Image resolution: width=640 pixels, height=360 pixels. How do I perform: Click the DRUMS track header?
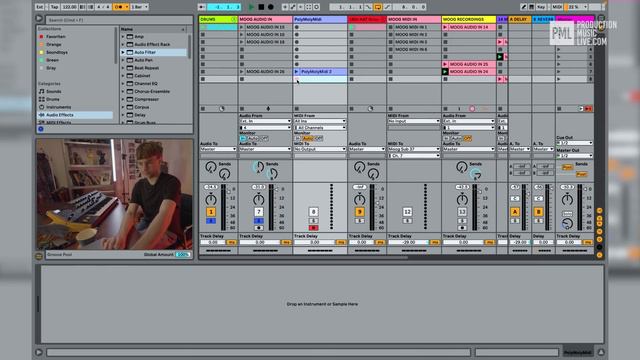218,19
